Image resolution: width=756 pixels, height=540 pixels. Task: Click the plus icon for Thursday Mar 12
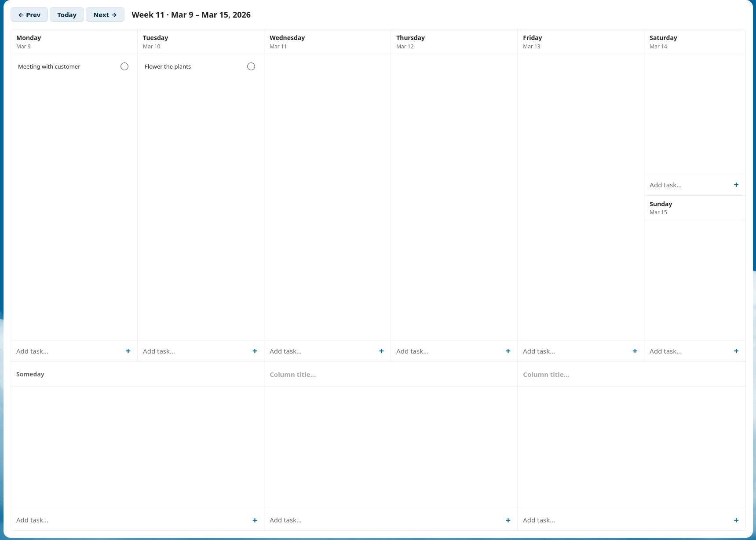click(508, 351)
